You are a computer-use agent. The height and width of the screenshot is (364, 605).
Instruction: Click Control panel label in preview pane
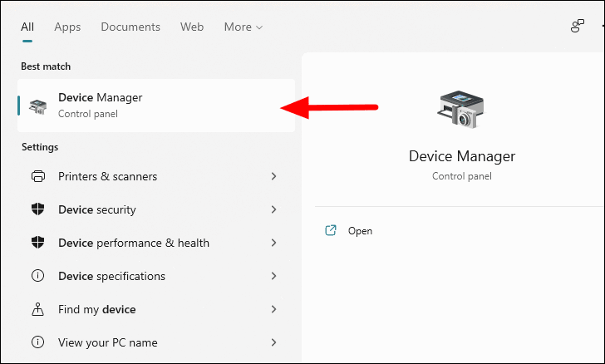tap(462, 176)
